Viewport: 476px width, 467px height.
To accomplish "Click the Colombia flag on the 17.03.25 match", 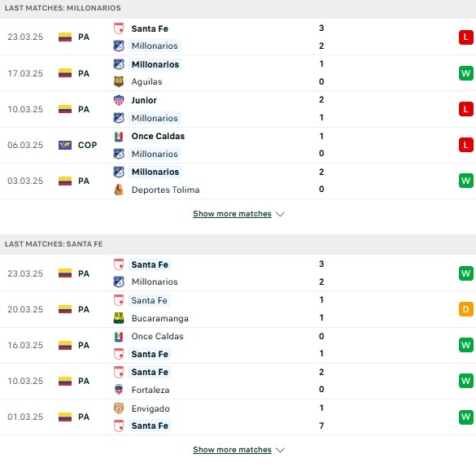I will tap(65, 73).
